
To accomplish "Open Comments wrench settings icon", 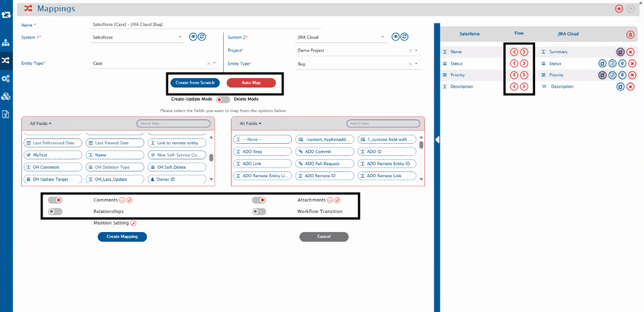I will click(x=130, y=200).
